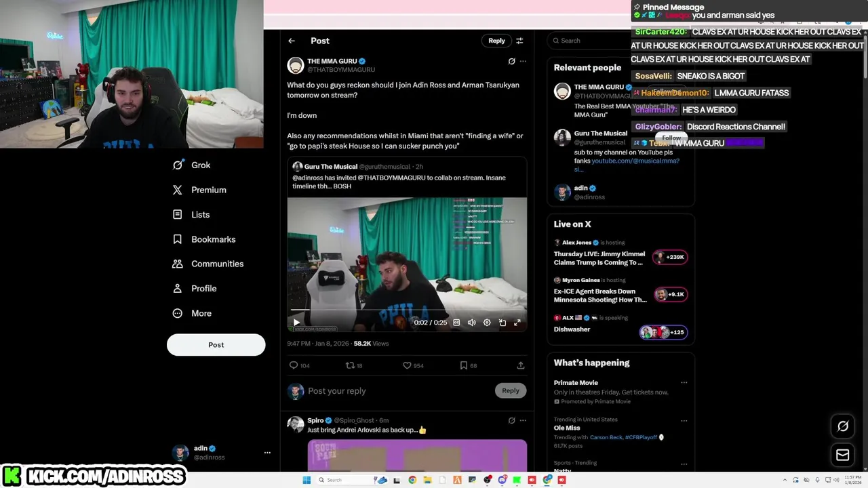Click the white Post button
The image size is (868, 488).
216,344
